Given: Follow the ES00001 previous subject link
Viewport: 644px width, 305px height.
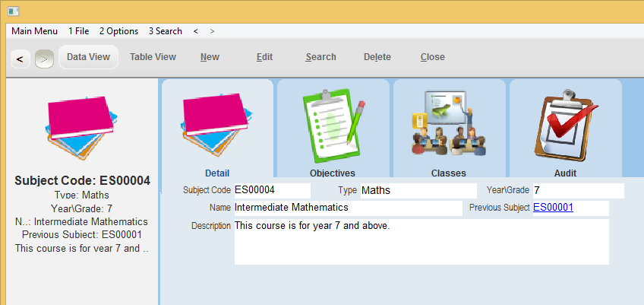Looking at the screenshot, I should (553, 208).
